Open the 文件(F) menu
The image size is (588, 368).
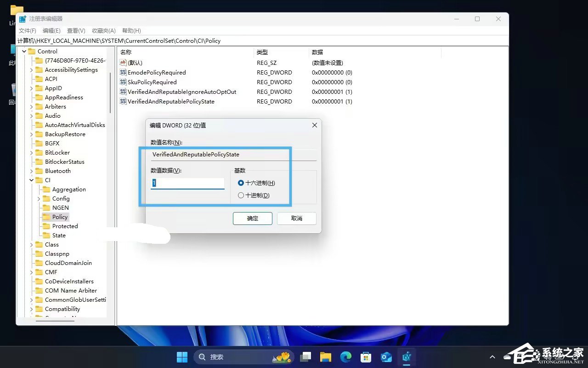tap(28, 30)
